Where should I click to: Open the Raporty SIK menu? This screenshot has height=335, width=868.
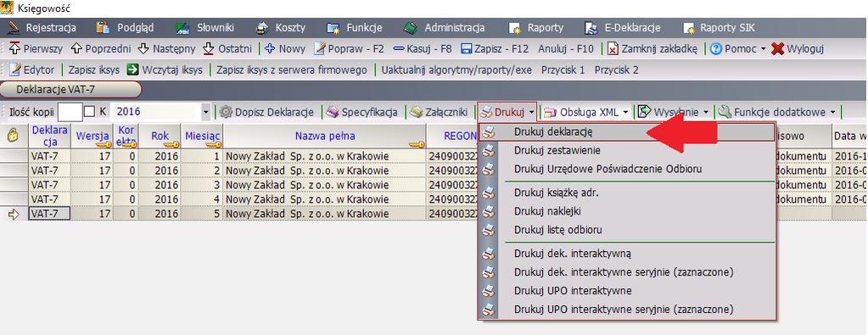click(x=719, y=27)
